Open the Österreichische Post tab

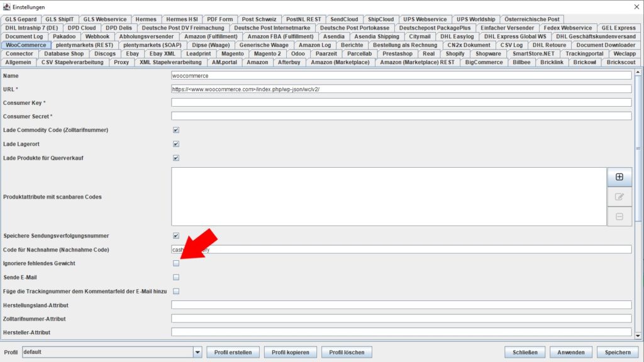[x=532, y=19]
